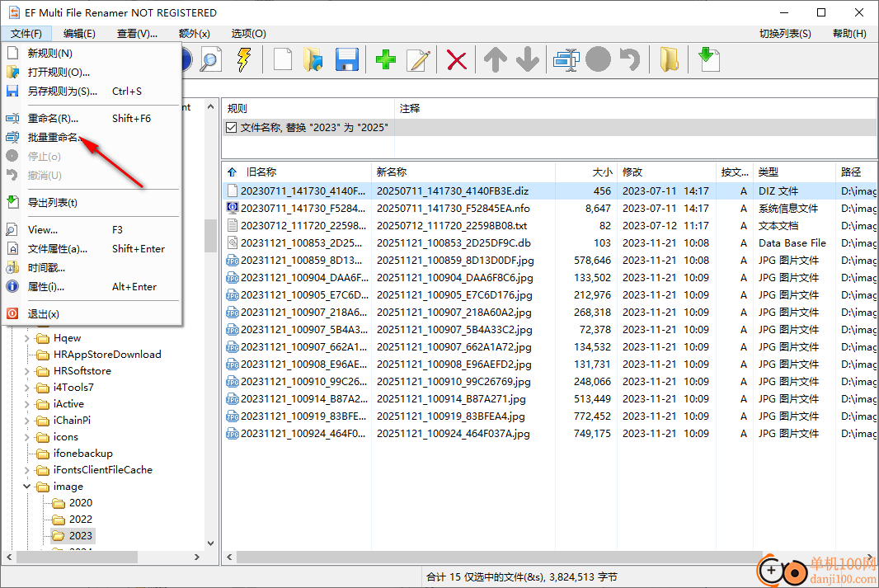Click the View... magnifier icon in menu
Viewport: 879px width, 588px height.
12,230
